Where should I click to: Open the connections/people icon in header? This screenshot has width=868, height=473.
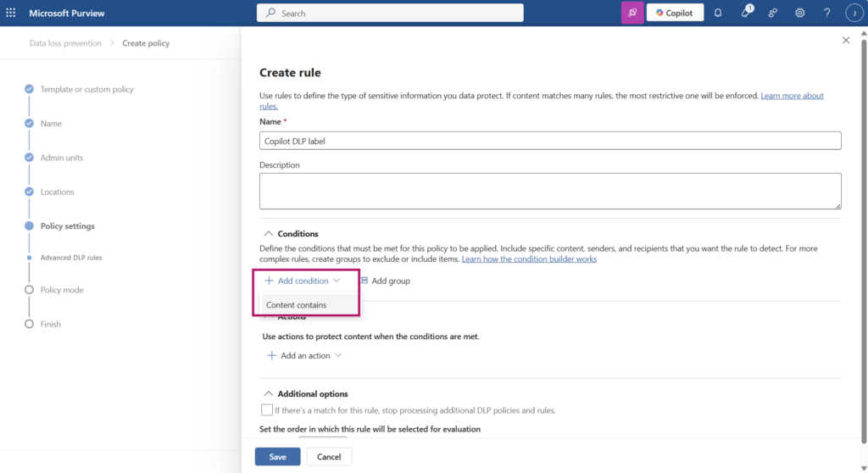click(773, 13)
